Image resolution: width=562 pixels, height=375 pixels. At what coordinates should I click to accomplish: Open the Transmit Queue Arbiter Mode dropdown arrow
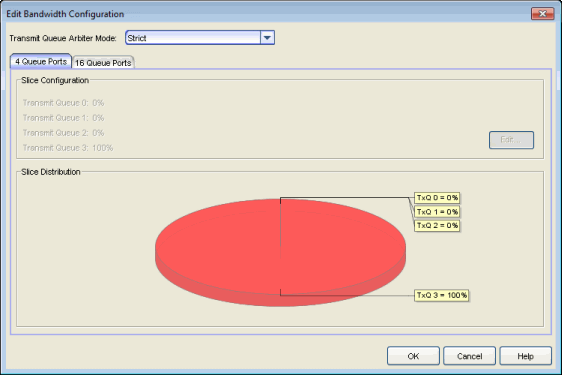click(267, 38)
